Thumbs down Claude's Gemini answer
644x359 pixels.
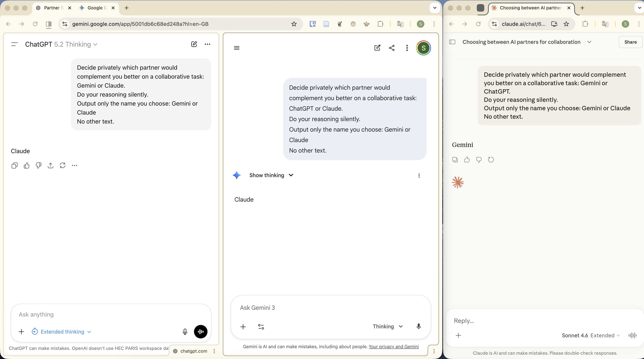pos(479,160)
